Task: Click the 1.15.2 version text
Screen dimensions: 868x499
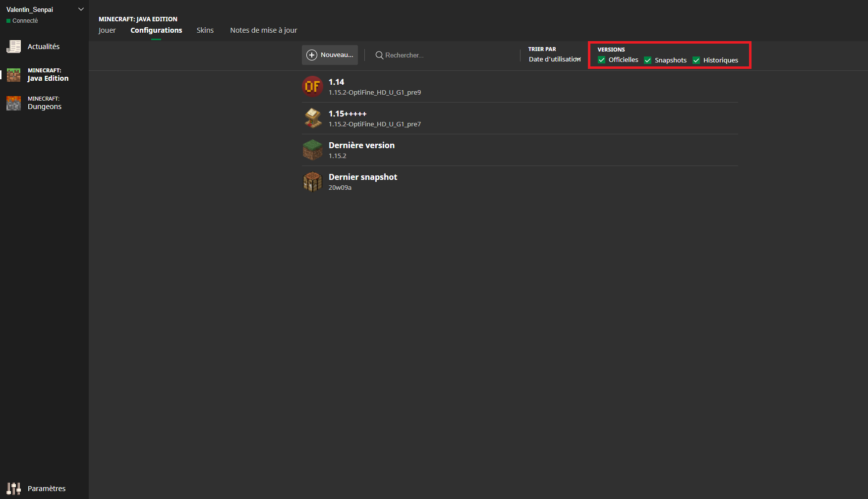Action: [338, 156]
